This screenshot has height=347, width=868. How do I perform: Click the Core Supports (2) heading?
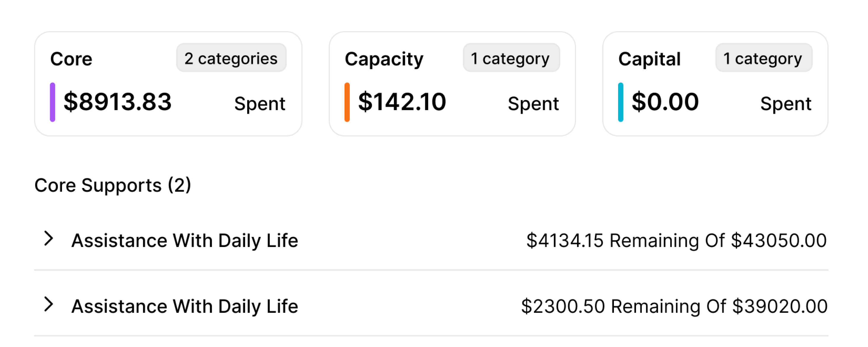tap(113, 185)
